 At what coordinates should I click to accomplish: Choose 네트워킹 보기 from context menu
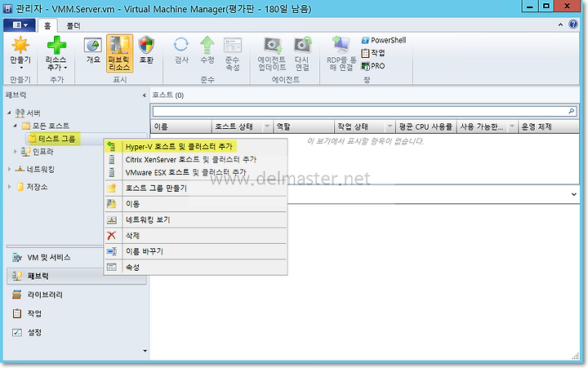(196, 219)
